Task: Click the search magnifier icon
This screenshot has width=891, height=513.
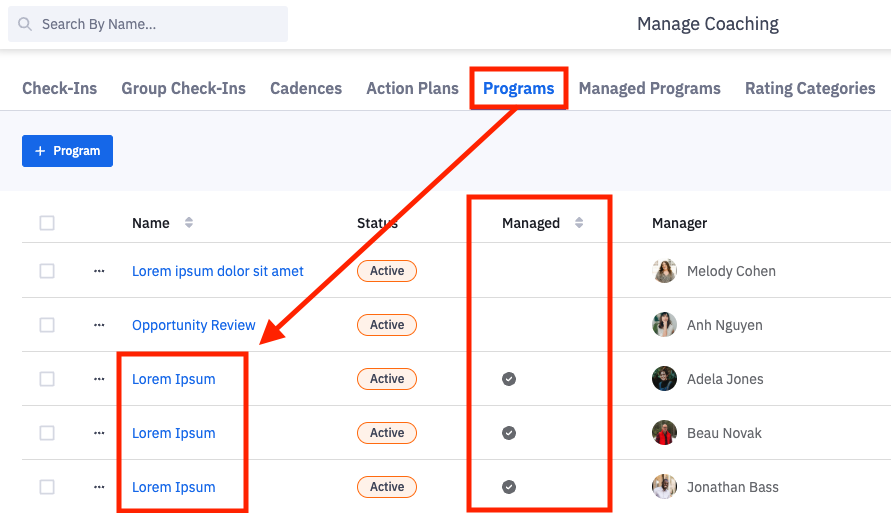Action: tap(25, 24)
